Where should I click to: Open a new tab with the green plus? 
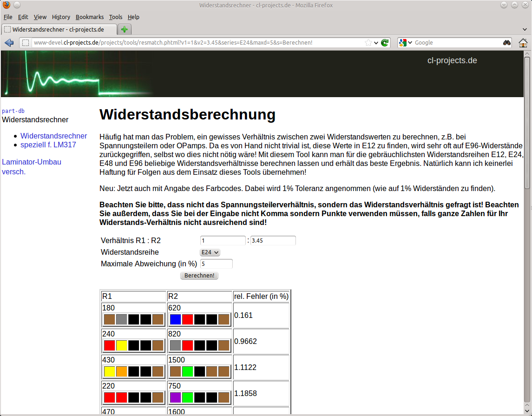tap(124, 30)
